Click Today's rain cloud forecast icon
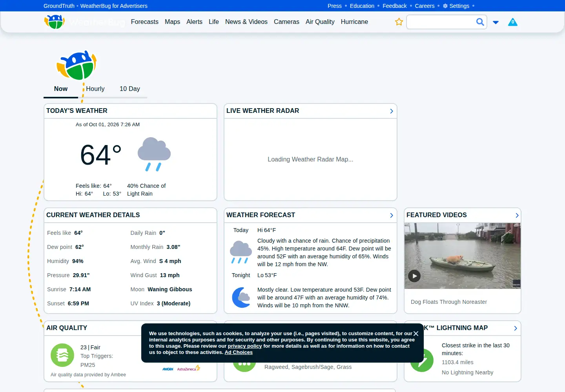Screen dimensions: 565x392 [x=241, y=252]
